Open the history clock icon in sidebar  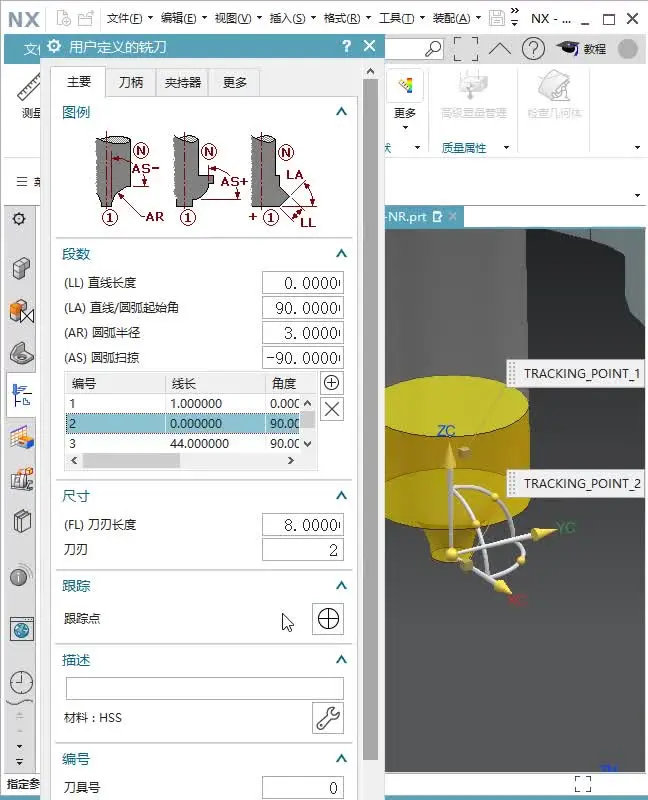pyautogui.click(x=21, y=683)
